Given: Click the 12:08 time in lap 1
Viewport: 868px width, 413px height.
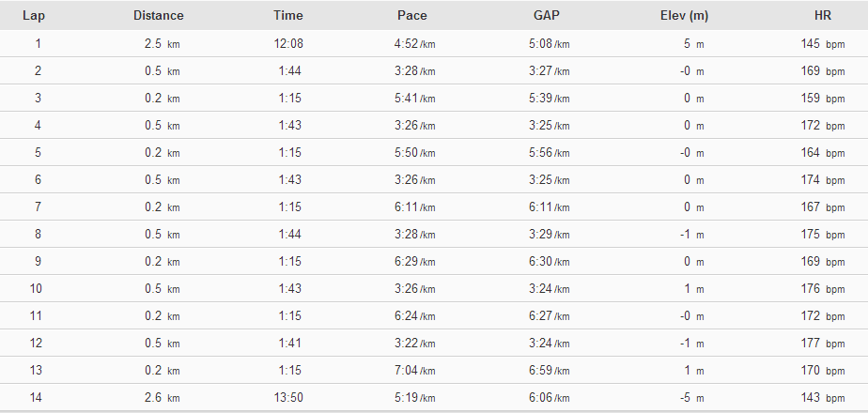Looking at the screenshot, I should pyautogui.click(x=287, y=44).
